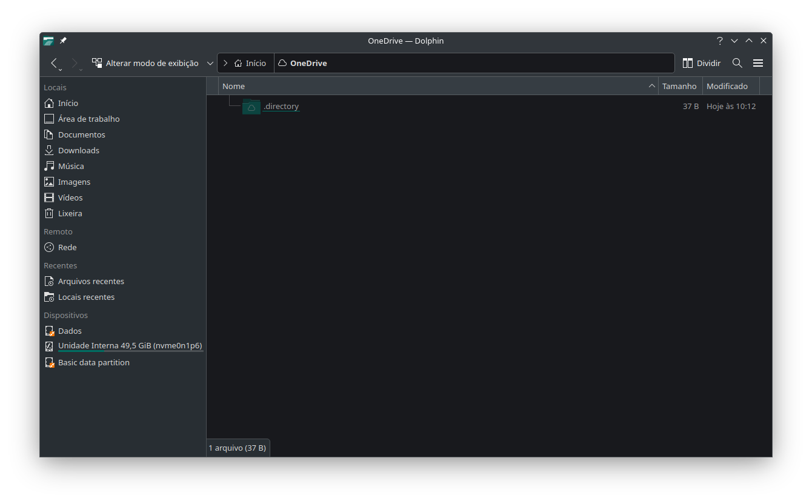Click the pin window icon in titlebar
Image resolution: width=812 pixels, height=504 pixels.
[63, 41]
